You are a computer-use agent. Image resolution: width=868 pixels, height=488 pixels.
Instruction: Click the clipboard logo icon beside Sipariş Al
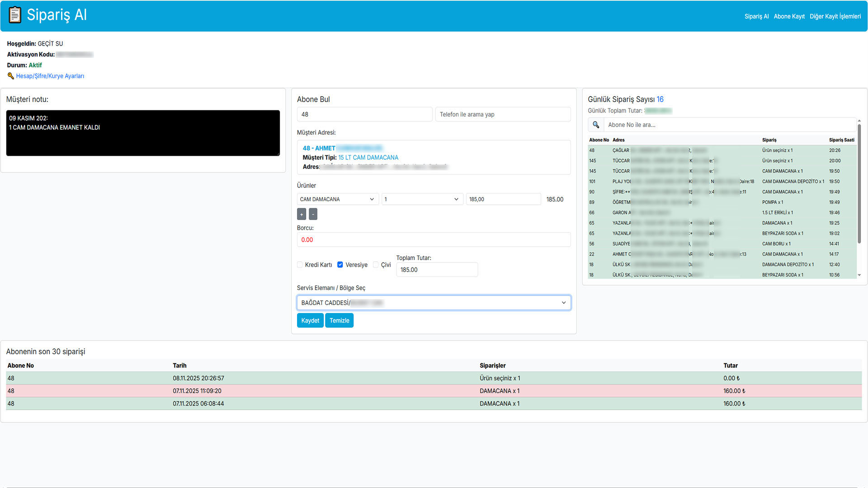15,15
